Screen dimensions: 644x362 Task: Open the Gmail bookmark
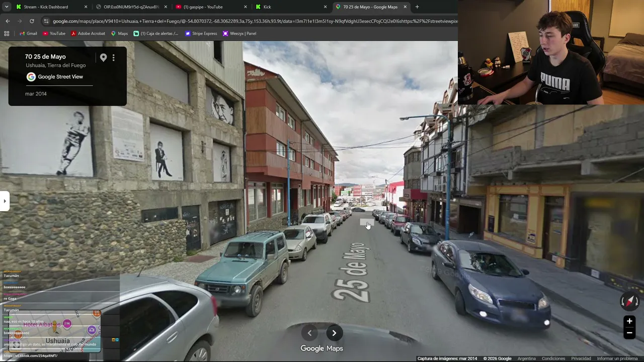pos(28,34)
